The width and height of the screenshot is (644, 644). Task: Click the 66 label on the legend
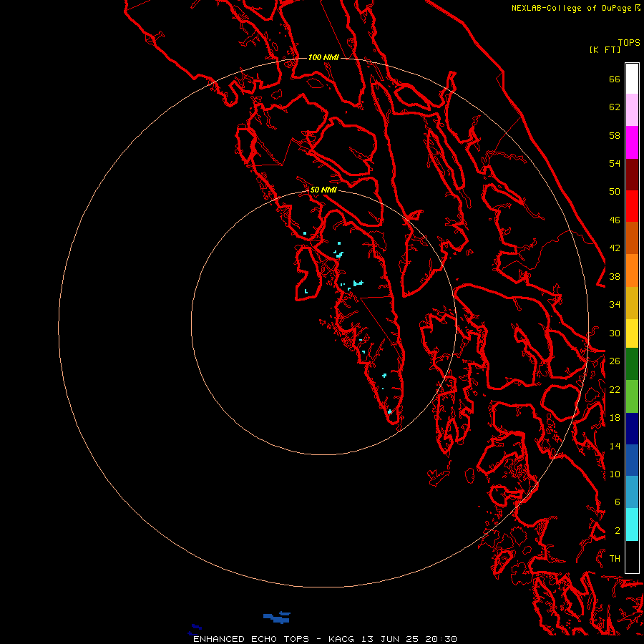pos(615,79)
